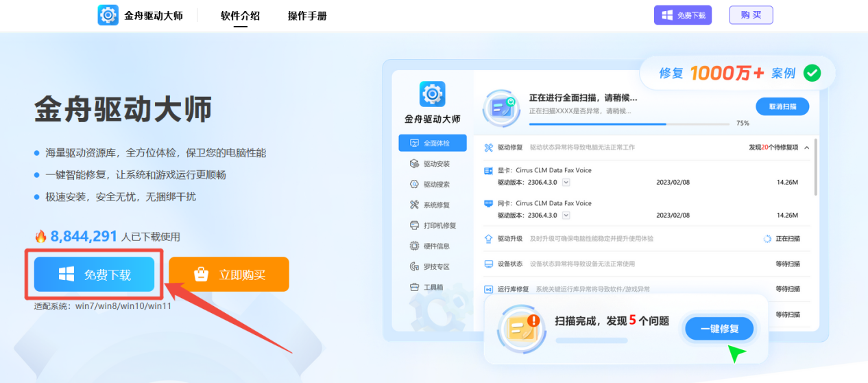The height and width of the screenshot is (383, 868).
Task: Click the scan progress bar at 75%
Action: click(629, 124)
